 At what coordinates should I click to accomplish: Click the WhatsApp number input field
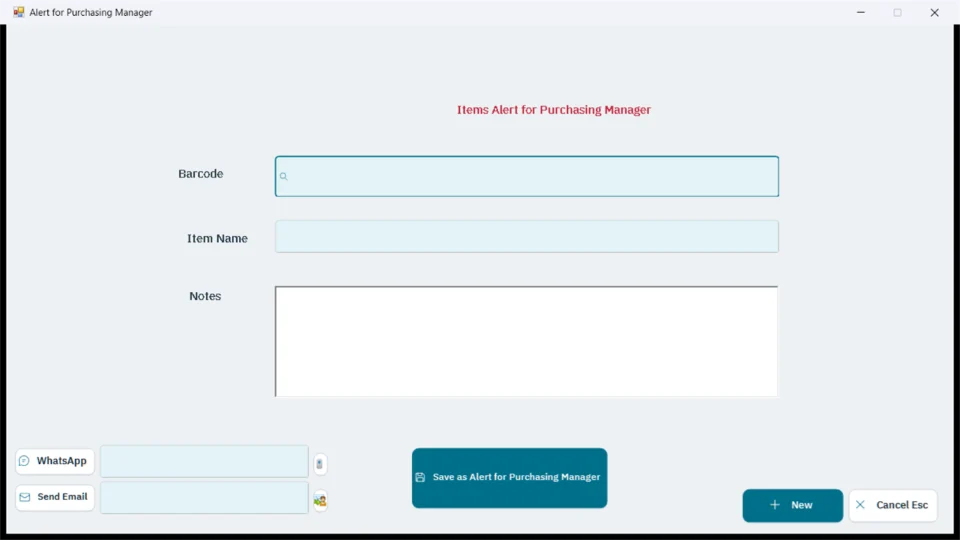point(204,462)
